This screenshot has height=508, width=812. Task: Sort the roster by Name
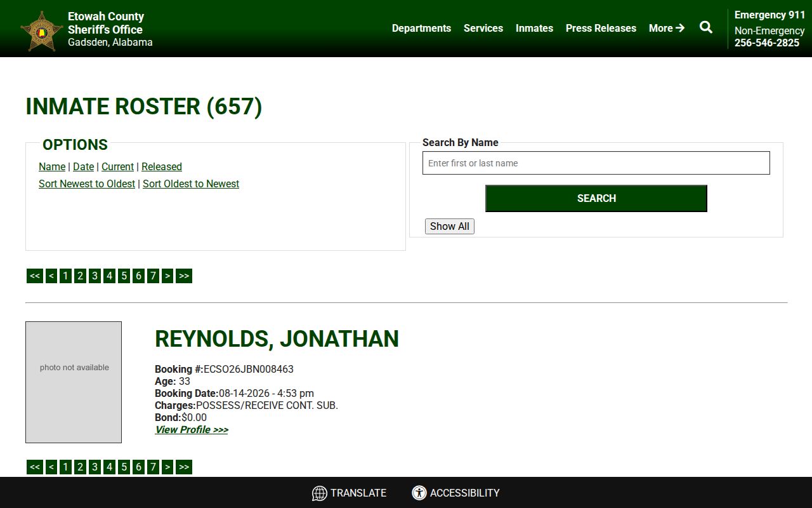[52, 166]
